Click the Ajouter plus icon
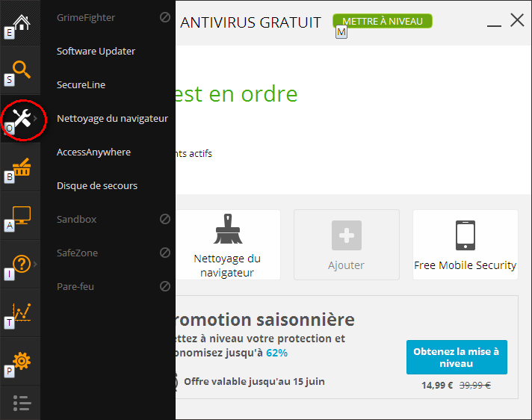This screenshot has height=420, width=532. click(x=347, y=235)
